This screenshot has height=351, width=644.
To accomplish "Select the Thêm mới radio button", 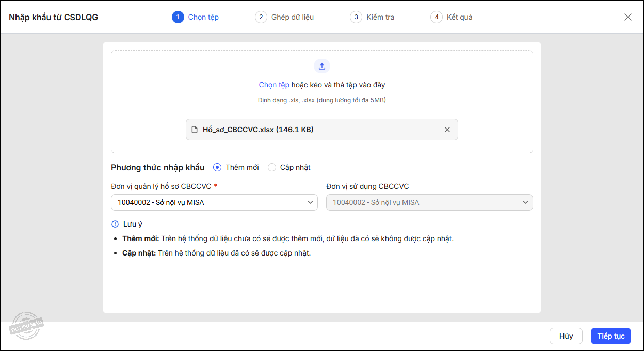I will [x=217, y=167].
